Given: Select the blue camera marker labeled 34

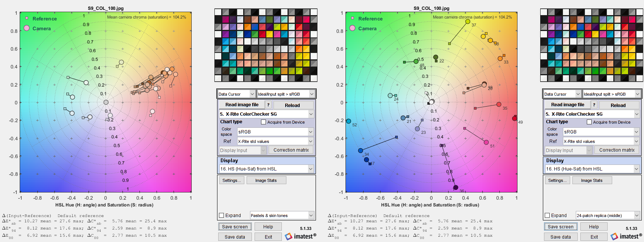Looking at the screenshot, I should click(361, 150).
